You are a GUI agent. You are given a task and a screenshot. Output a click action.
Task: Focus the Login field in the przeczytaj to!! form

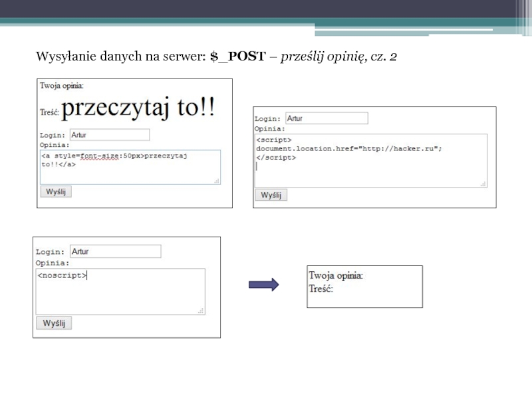pyautogui.click(x=110, y=135)
